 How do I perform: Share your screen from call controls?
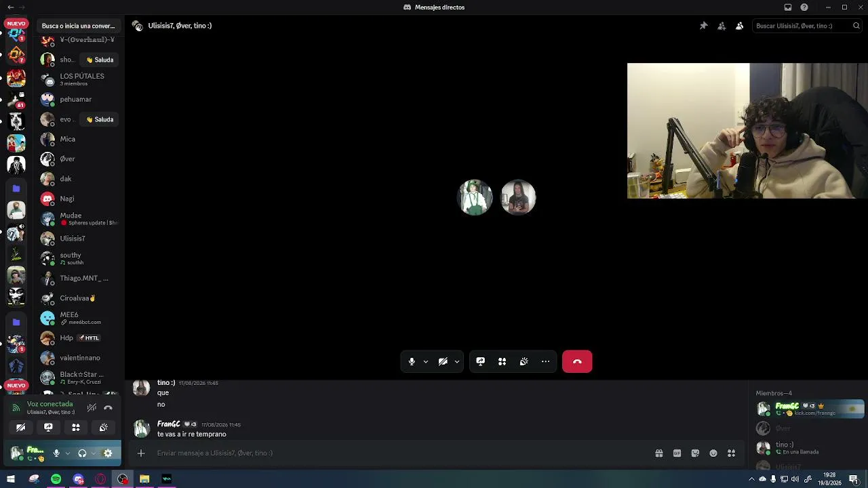tap(481, 362)
